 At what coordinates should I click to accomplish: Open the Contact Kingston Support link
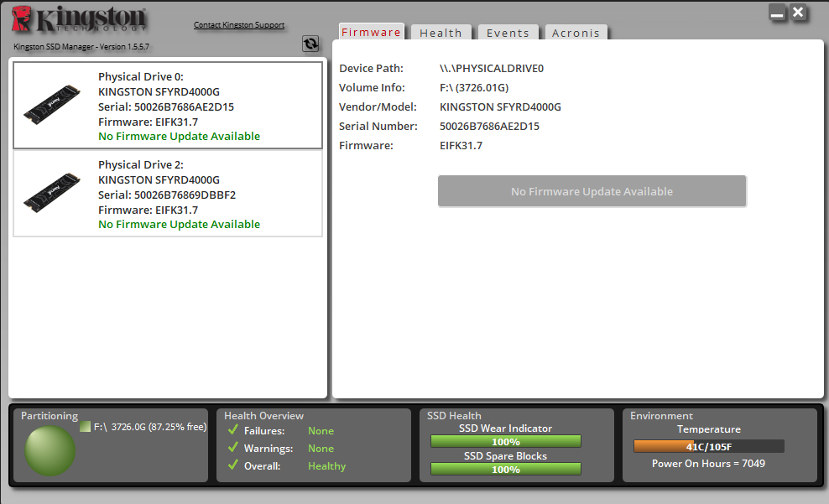tap(239, 25)
